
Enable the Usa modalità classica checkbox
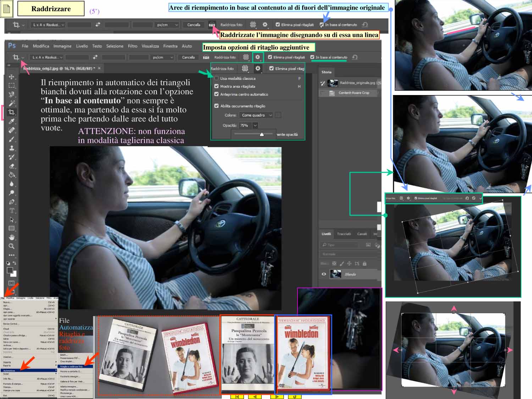216,78
